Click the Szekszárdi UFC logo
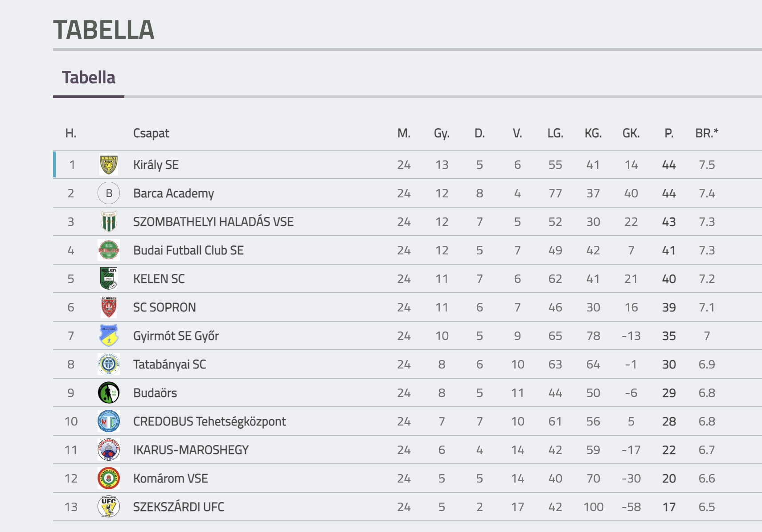Screen dimensions: 762x532 tap(109, 507)
